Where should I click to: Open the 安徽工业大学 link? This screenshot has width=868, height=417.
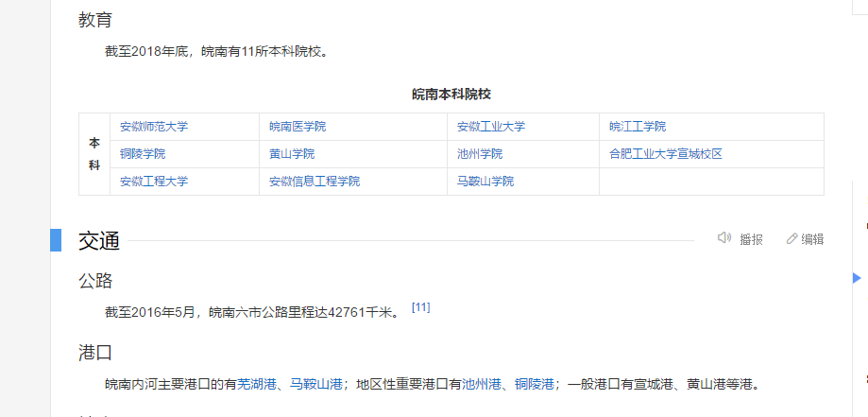click(x=491, y=127)
